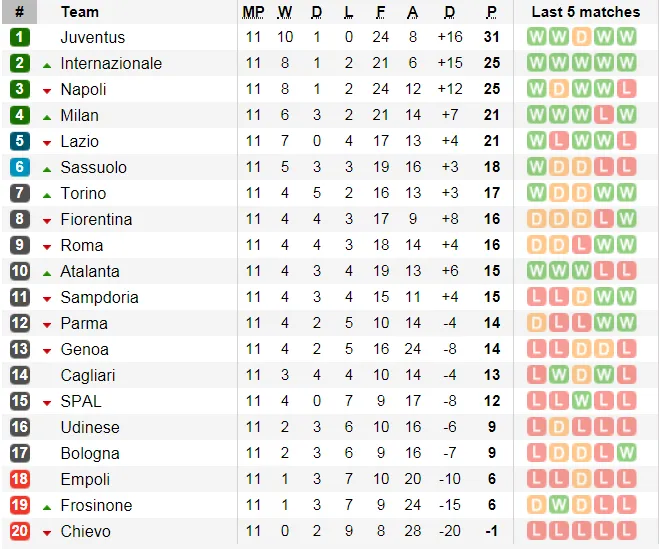Sort table by the MP column header
Viewport: 659px width, 549px height.
(253, 12)
